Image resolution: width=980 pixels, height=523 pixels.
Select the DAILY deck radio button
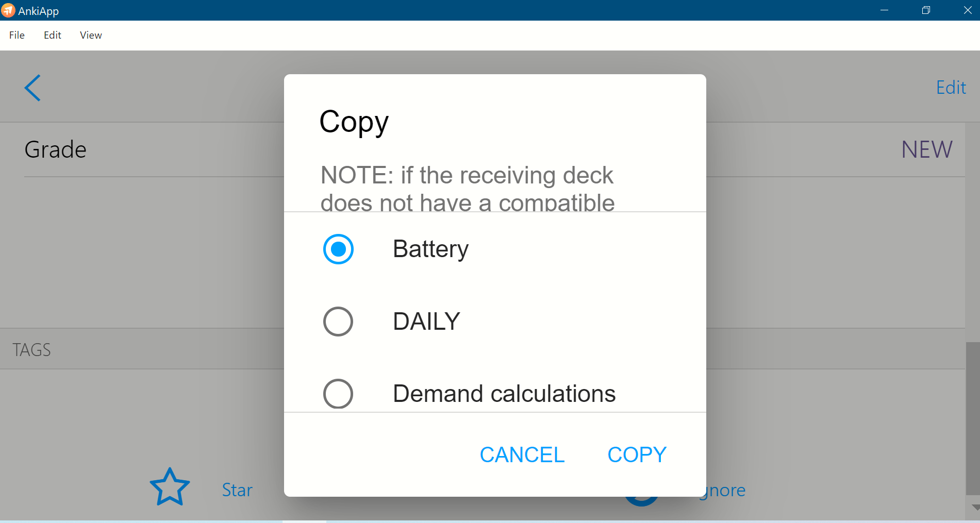pos(338,322)
